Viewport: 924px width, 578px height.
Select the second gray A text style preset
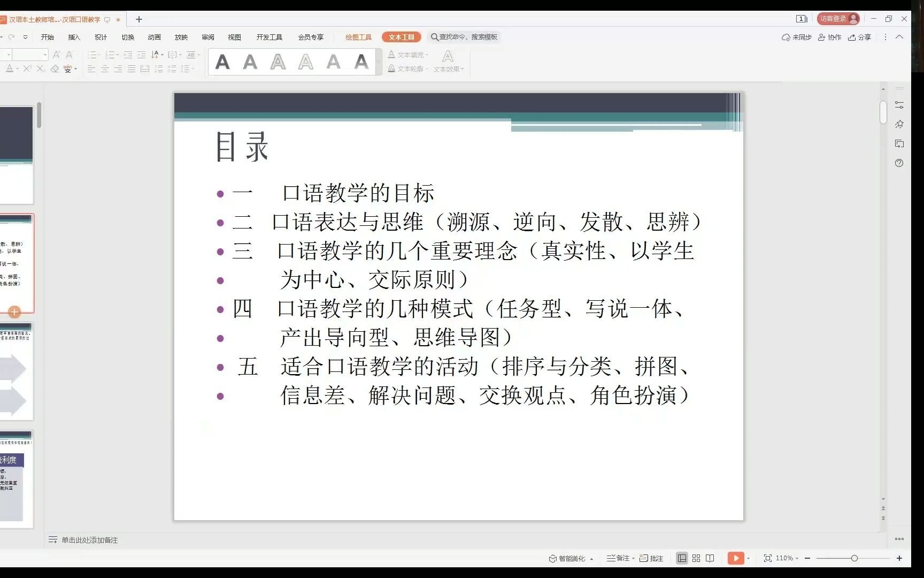tap(250, 62)
